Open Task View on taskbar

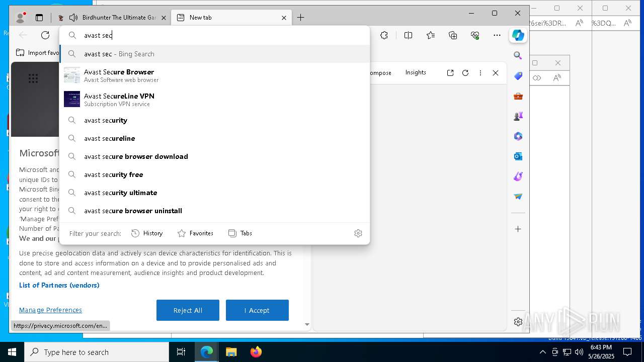coord(181,352)
